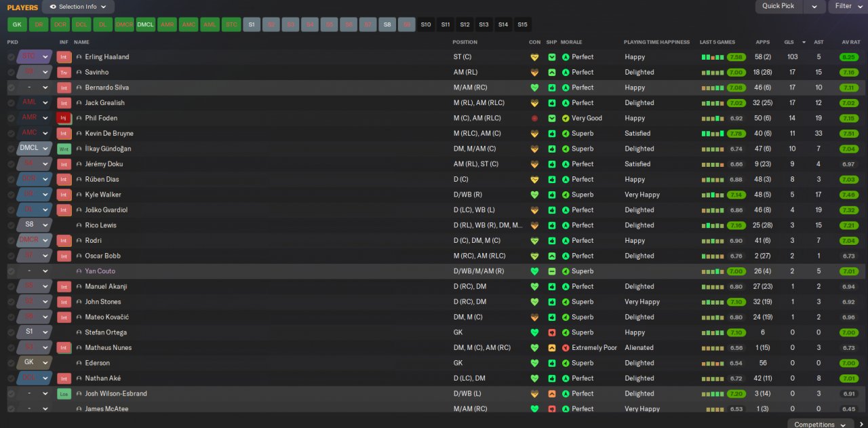
Task: Click Haaland's 103 goals value
Action: (792, 57)
